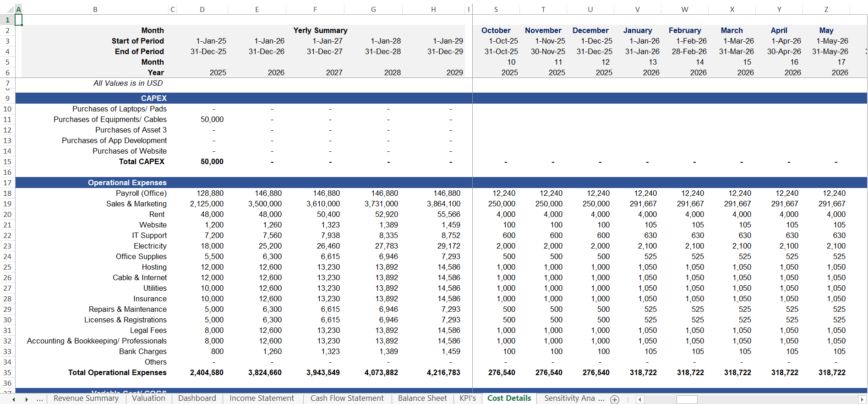Click the tab bar split handle dots
This screenshot has width=868, height=404.
628,399
